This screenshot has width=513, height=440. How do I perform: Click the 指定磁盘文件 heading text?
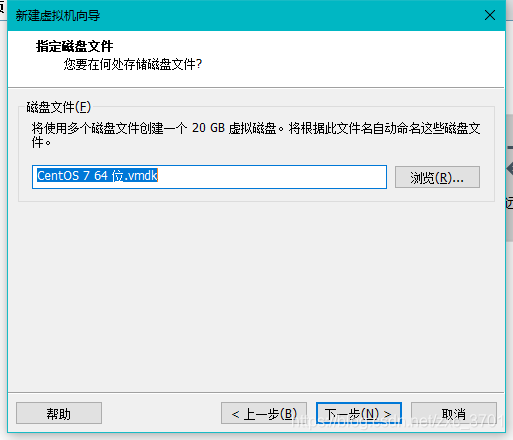coord(75,46)
